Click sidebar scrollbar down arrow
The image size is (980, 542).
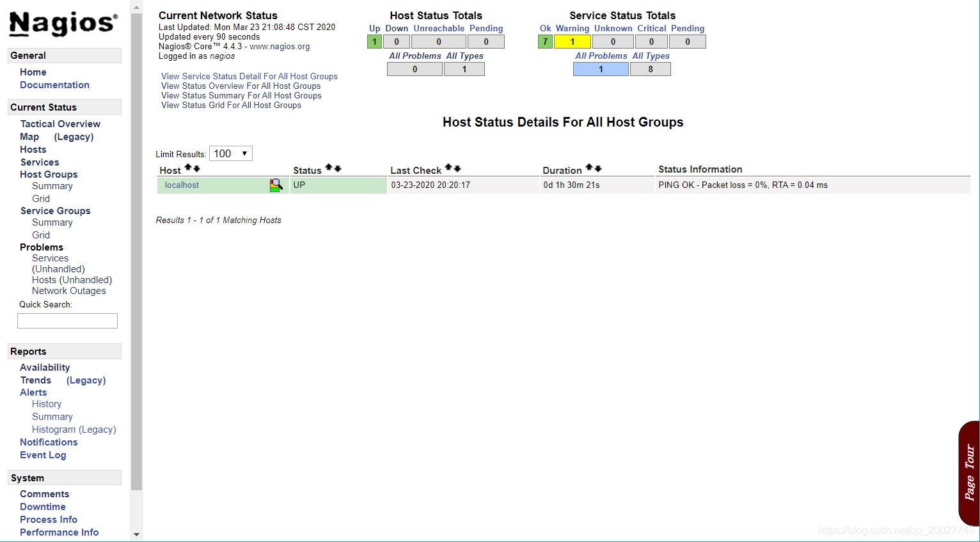(x=136, y=534)
